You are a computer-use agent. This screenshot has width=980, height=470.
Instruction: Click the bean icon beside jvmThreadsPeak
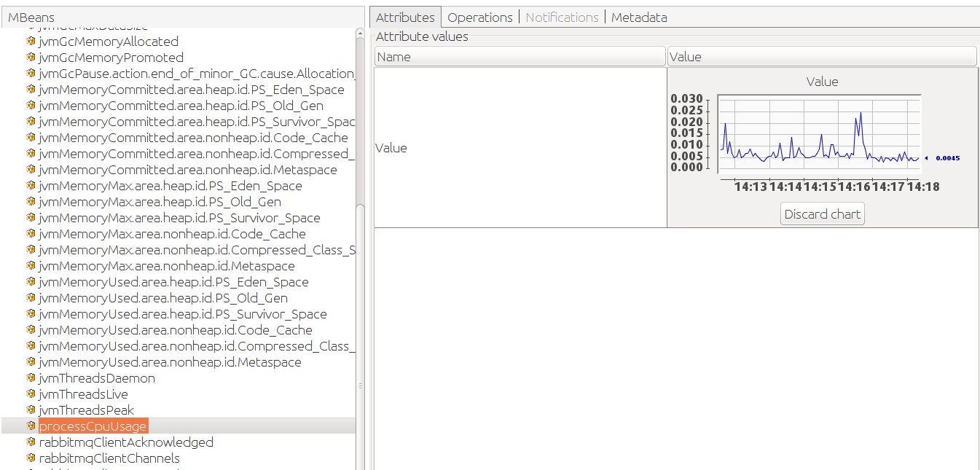(31, 410)
